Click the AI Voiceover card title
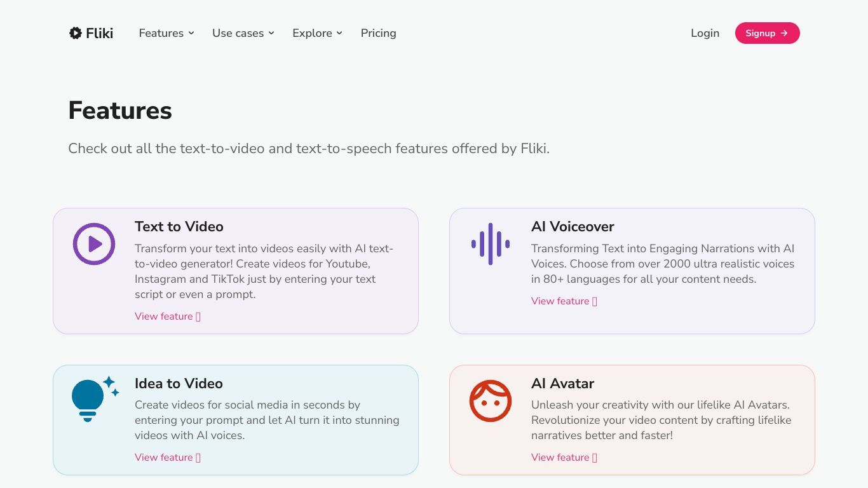The height and width of the screenshot is (488, 868). click(x=573, y=227)
